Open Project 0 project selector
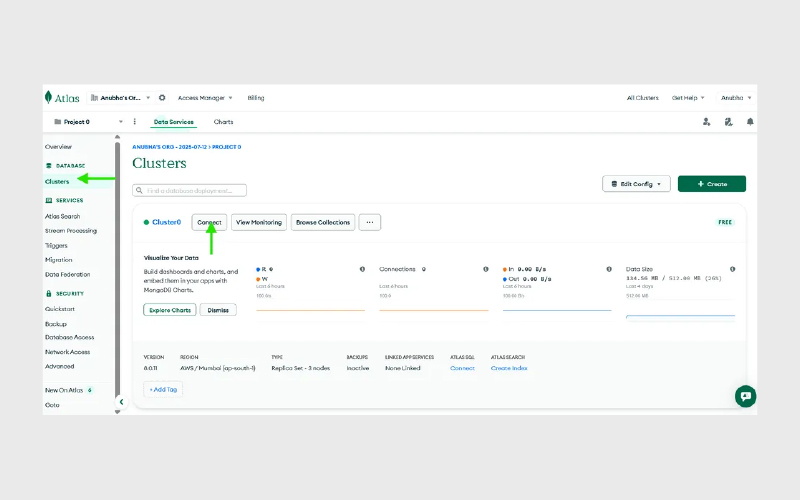 coord(88,121)
